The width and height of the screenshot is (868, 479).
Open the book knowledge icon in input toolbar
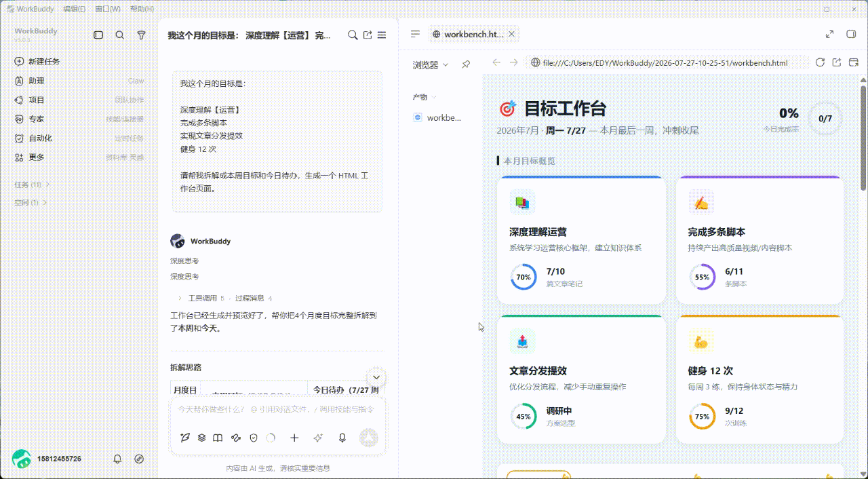[218, 438]
